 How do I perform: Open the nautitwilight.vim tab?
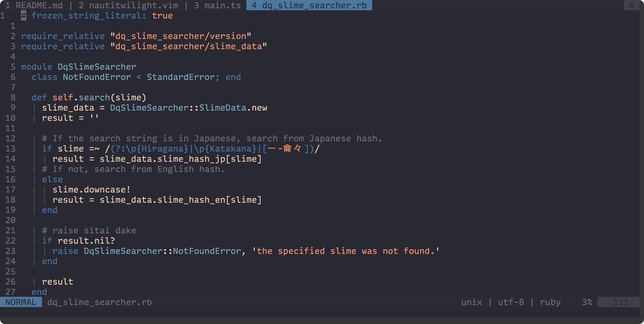click(128, 5)
